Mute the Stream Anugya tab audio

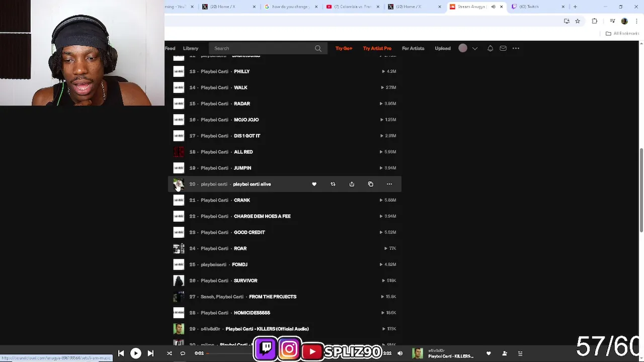[x=493, y=7]
